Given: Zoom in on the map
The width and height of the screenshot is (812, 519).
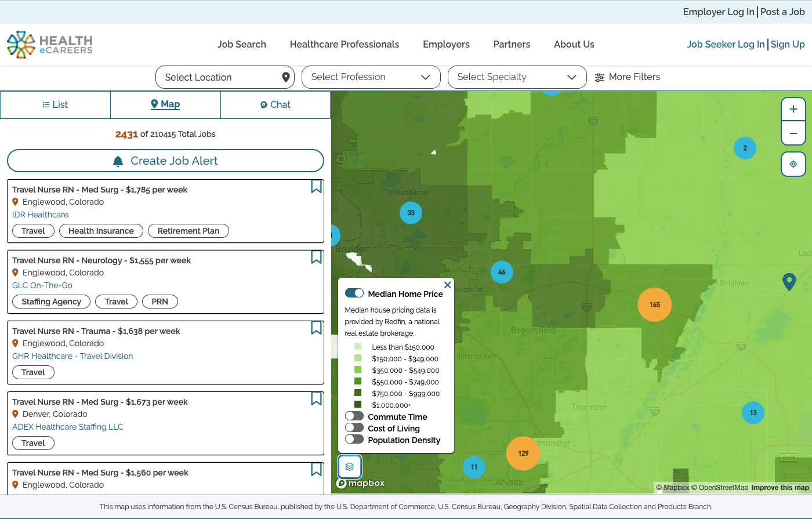Looking at the screenshot, I should pos(793,109).
